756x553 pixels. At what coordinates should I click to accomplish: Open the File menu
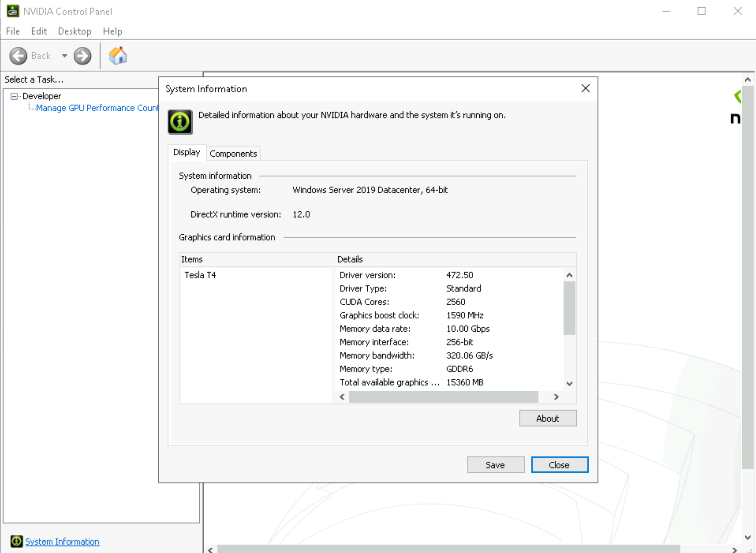[x=13, y=31]
